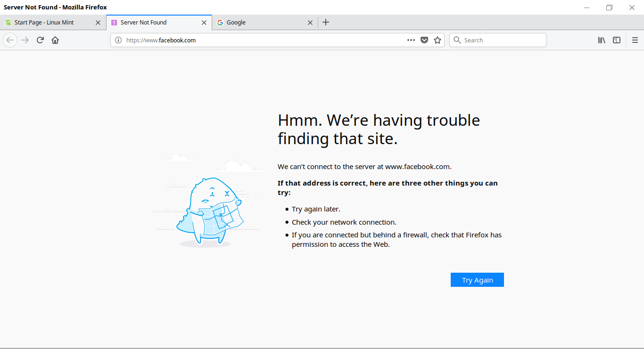Click the Linux Mint tab favicon
Screen dimensions: 644x349
8,22
